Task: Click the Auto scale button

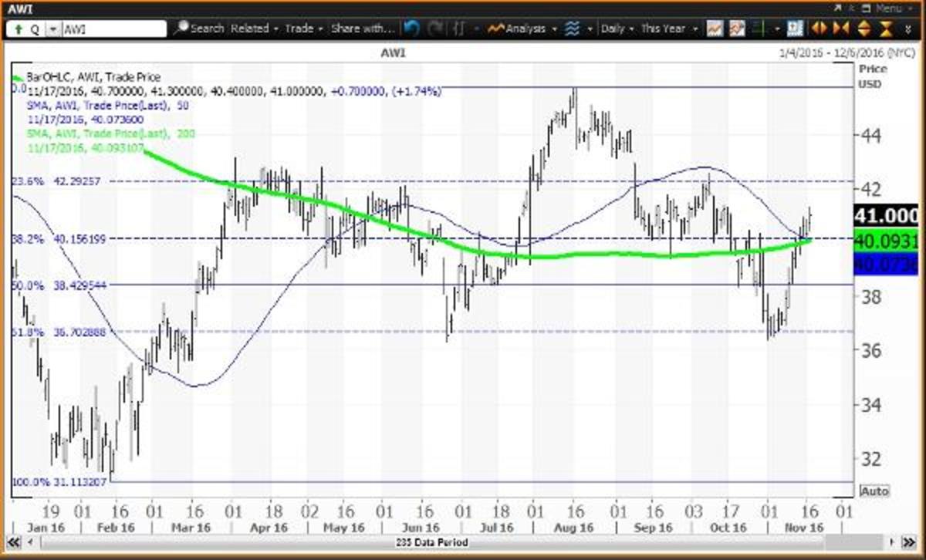Action: coord(874,491)
